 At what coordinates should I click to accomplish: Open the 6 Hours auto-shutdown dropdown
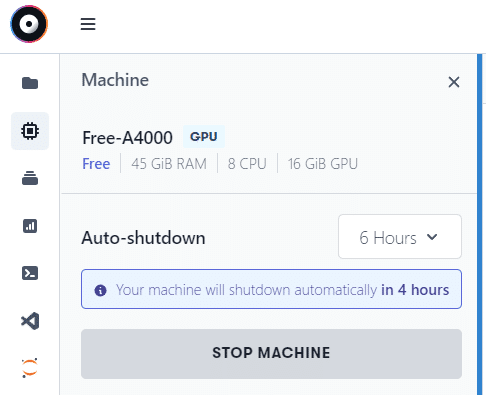coord(400,237)
